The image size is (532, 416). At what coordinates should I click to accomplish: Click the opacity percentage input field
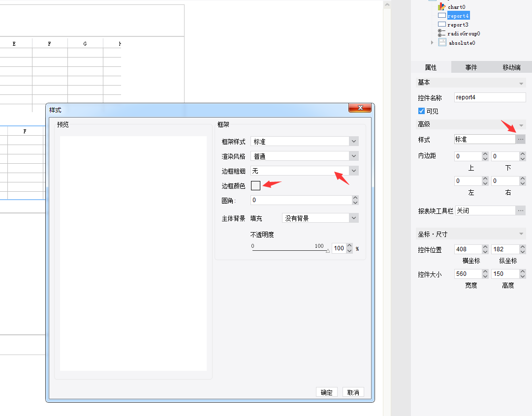point(339,248)
